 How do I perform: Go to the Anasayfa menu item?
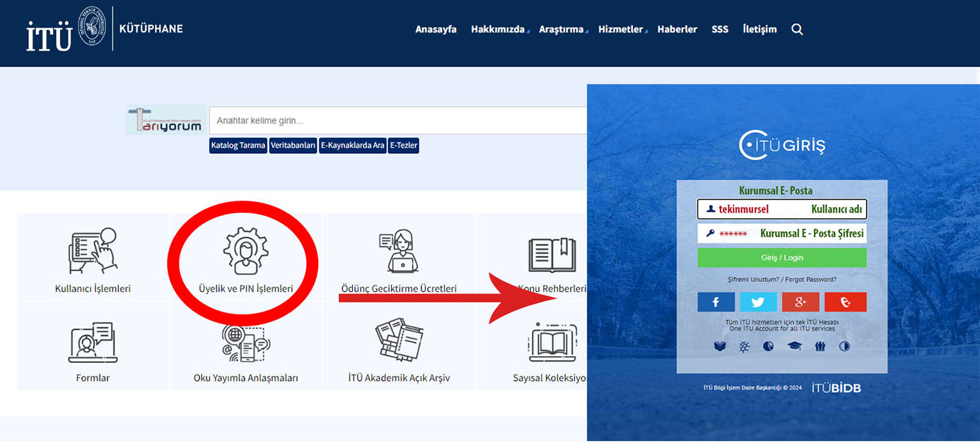pyautogui.click(x=436, y=30)
